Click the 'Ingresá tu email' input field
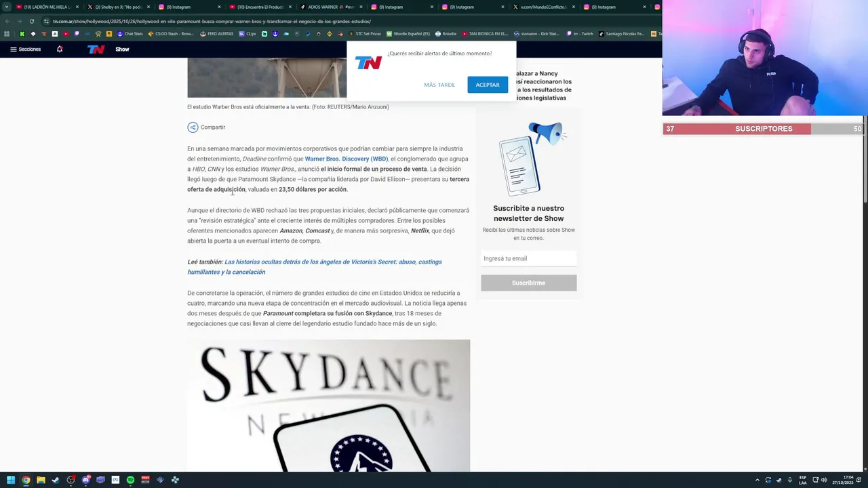868x488 pixels. pyautogui.click(x=529, y=258)
